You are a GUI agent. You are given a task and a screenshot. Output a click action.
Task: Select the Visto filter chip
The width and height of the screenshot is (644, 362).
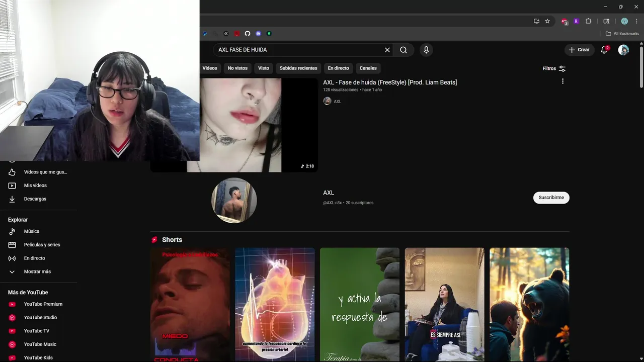click(x=264, y=68)
